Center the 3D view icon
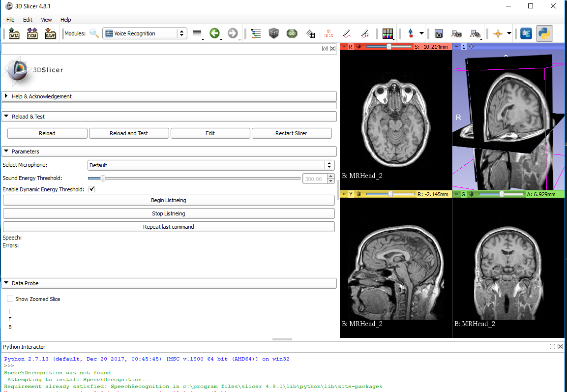The height and width of the screenshot is (392, 567). click(x=471, y=47)
